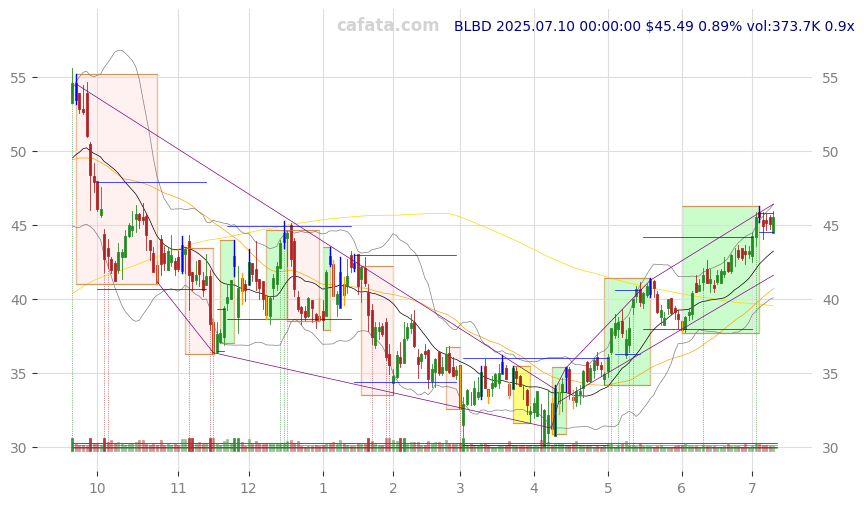This screenshot has height=505, width=864.
Task: Click month label 7 on time axis
Action: 752,488
